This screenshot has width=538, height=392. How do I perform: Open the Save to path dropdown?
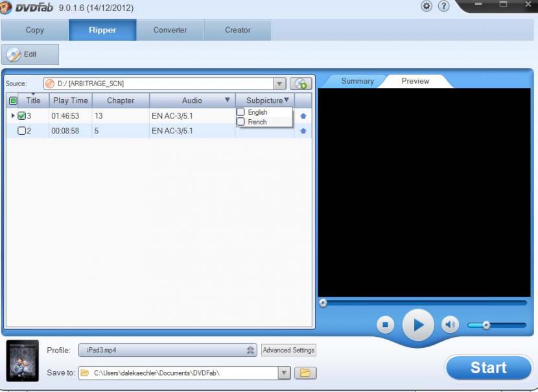coord(284,373)
